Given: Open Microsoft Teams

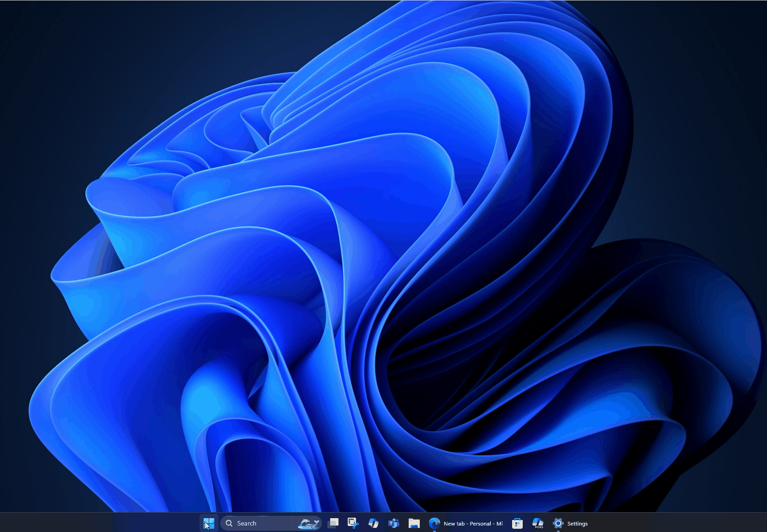Looking at the screenshot, I should click(394, 523).
